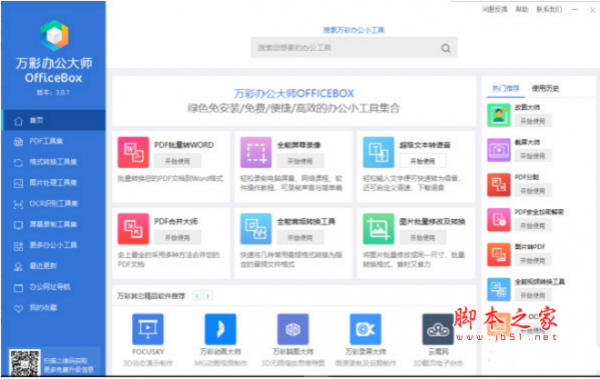Click the 全能视频转换工具 blue icon

(x=499, y=289)
